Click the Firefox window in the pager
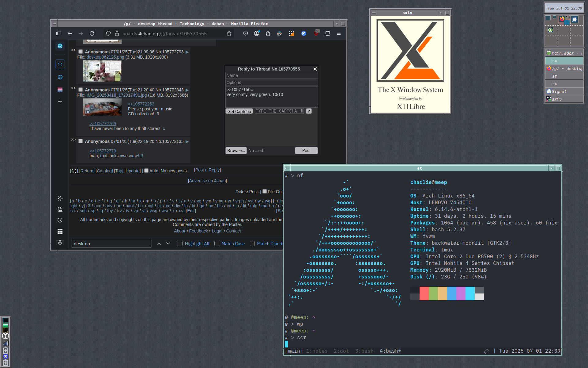Viewport: 588px width, 368px height. tap(562, 19)
